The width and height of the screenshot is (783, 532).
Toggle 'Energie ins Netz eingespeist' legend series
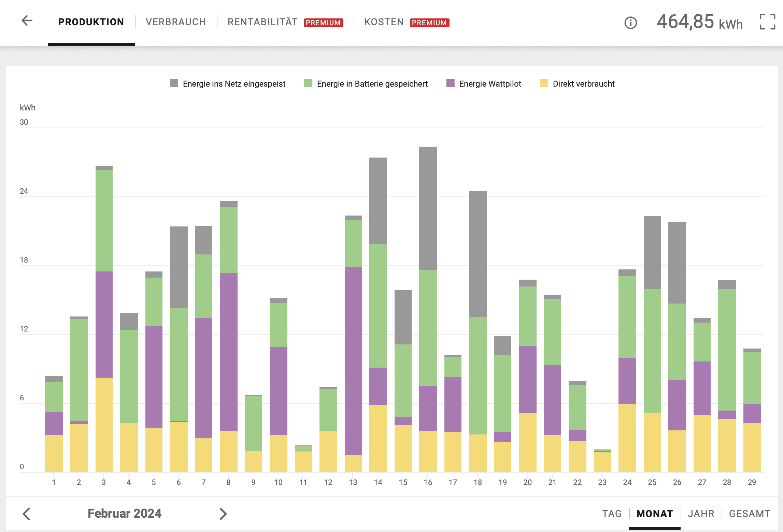[x=228, y=84]
